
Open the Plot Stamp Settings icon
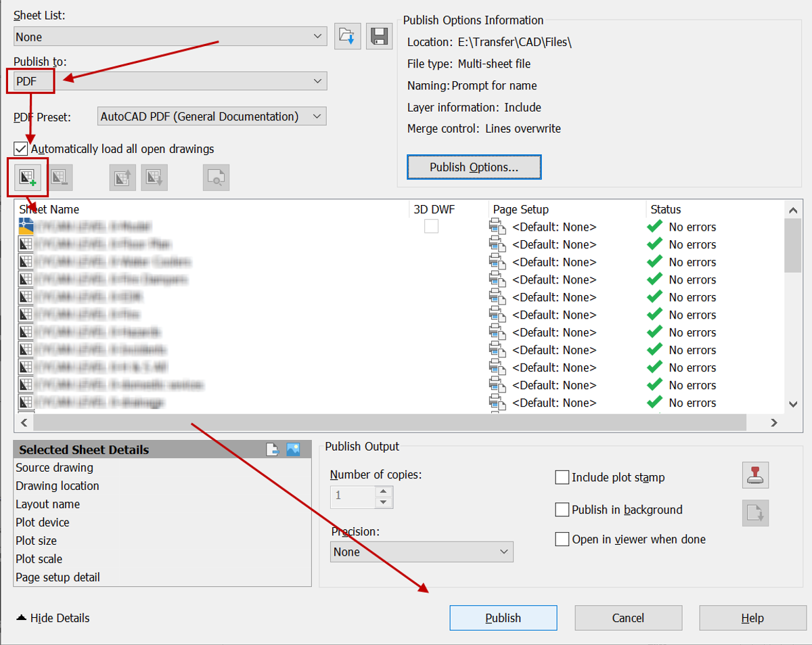click(755, 475)
